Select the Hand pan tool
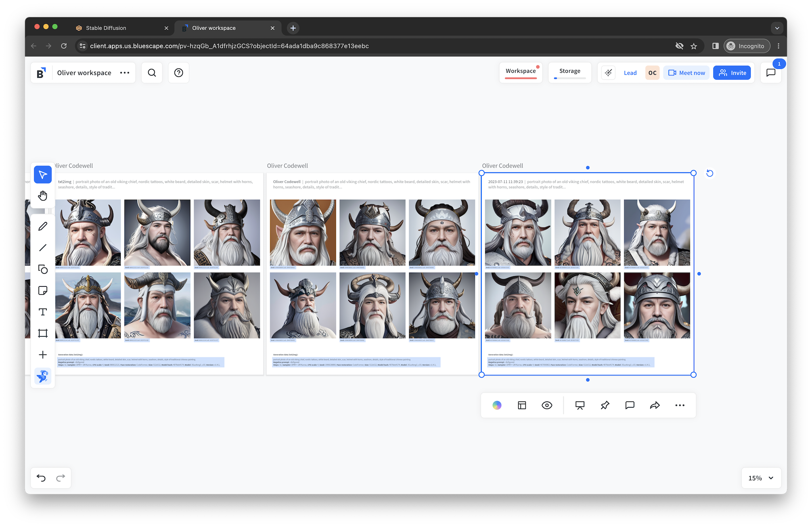Image resolution: width=812 pixels, height=527 pixels. [x=43, y=196]
